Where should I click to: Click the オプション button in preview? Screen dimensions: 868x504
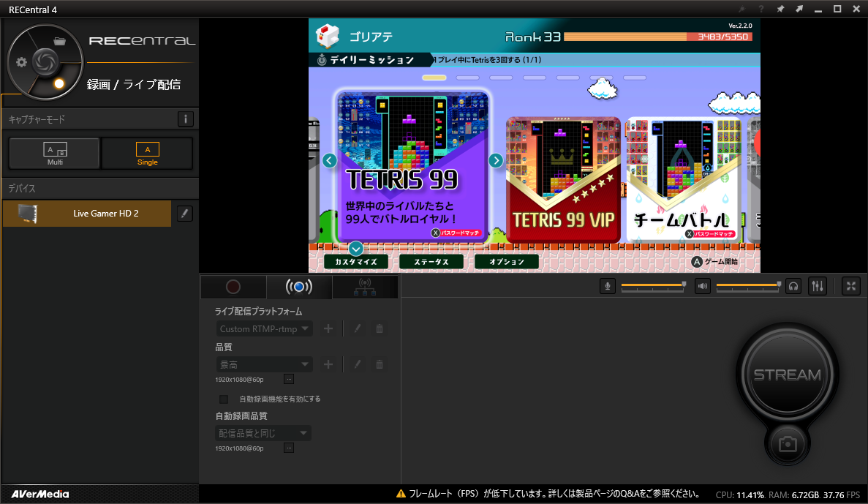[x=507, y=261]
